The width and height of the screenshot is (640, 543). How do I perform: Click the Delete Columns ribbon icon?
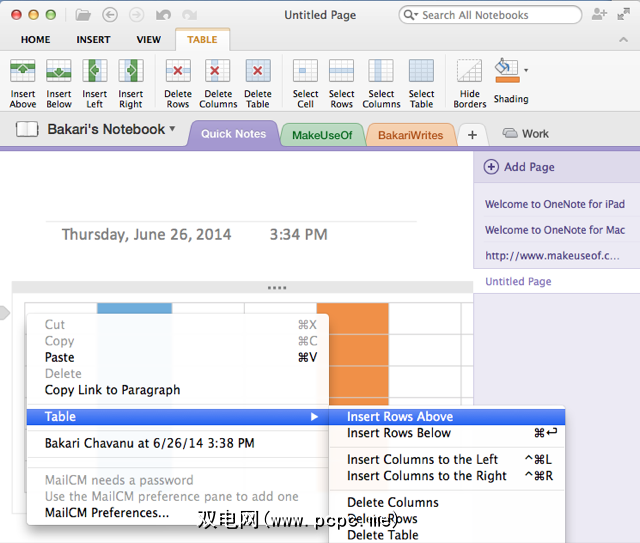[218, 72]
